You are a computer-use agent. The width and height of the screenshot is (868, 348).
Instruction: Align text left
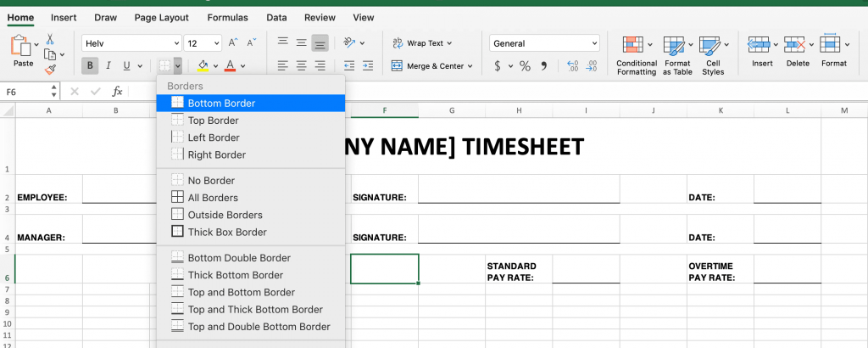pos(283,66)
